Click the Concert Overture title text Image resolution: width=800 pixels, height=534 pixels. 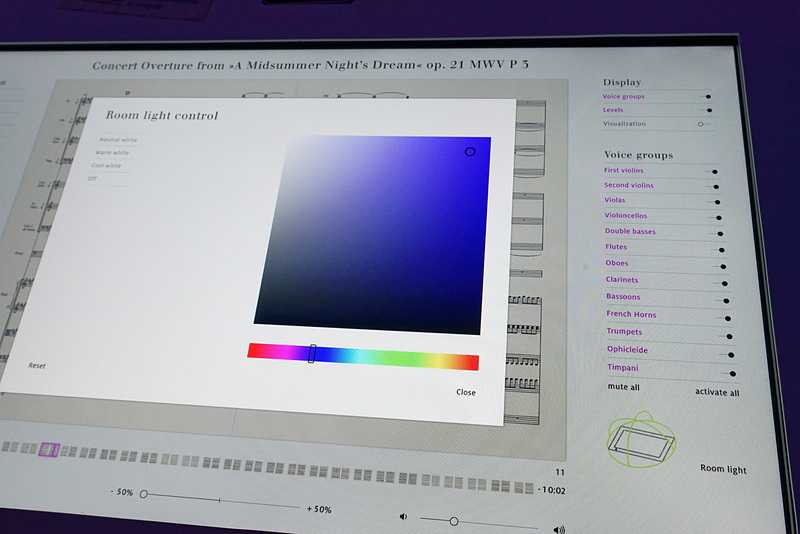310,65
